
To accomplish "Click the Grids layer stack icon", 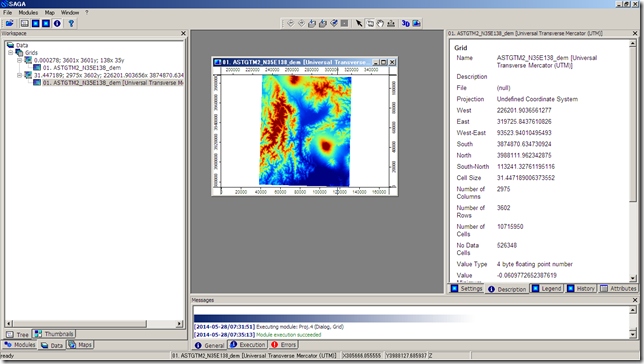I will 19,53.
